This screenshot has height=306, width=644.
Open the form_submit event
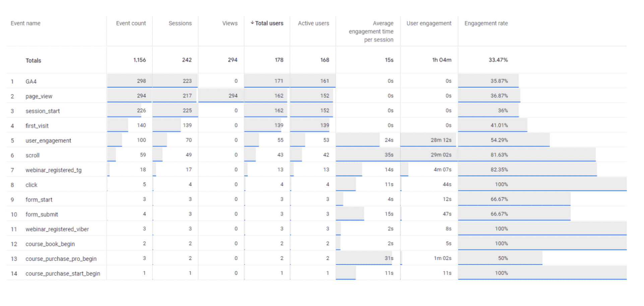pos(42,214)
